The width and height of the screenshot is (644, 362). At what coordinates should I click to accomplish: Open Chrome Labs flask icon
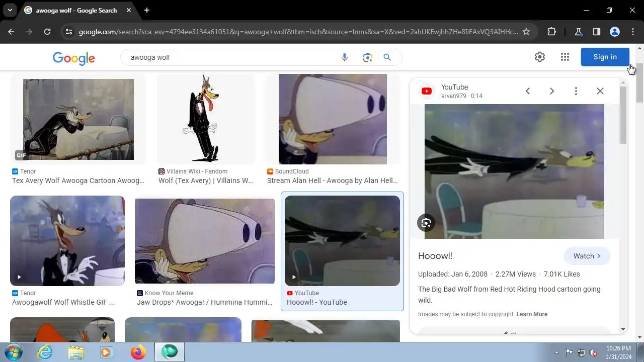point(579,32)
